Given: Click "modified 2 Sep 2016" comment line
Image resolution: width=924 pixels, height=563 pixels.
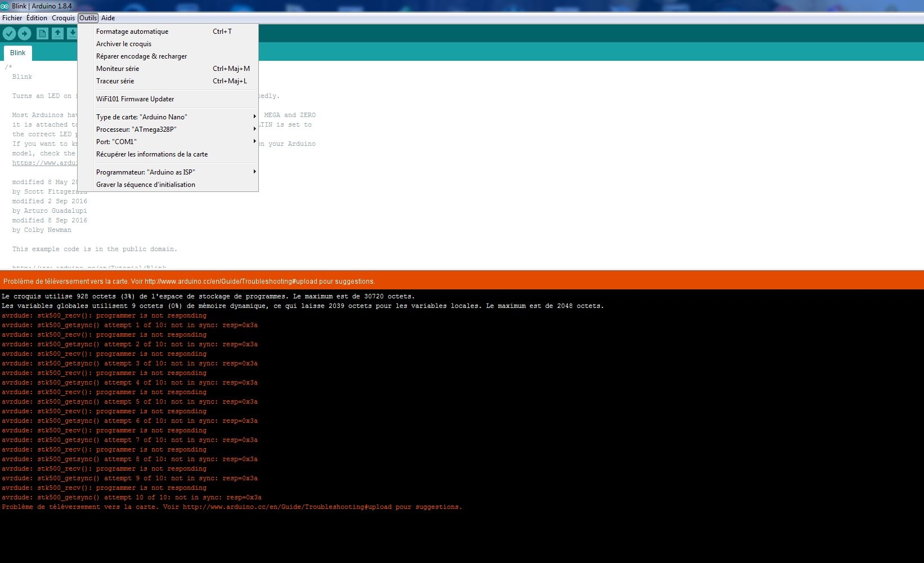Looking at the screenshot, I should 50,201.
